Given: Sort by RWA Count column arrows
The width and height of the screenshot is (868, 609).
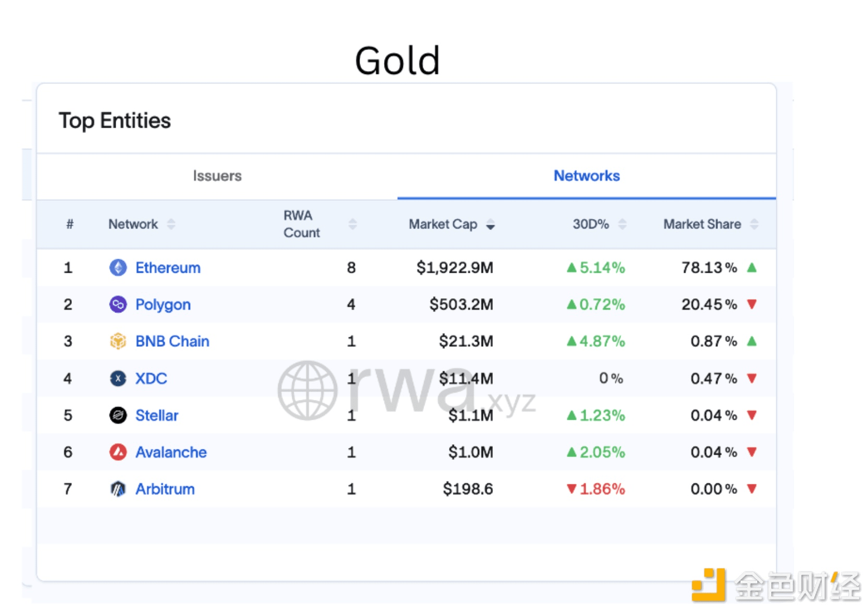Looking at the screenshot, I should pyautogui.click(x=353, y=224).
